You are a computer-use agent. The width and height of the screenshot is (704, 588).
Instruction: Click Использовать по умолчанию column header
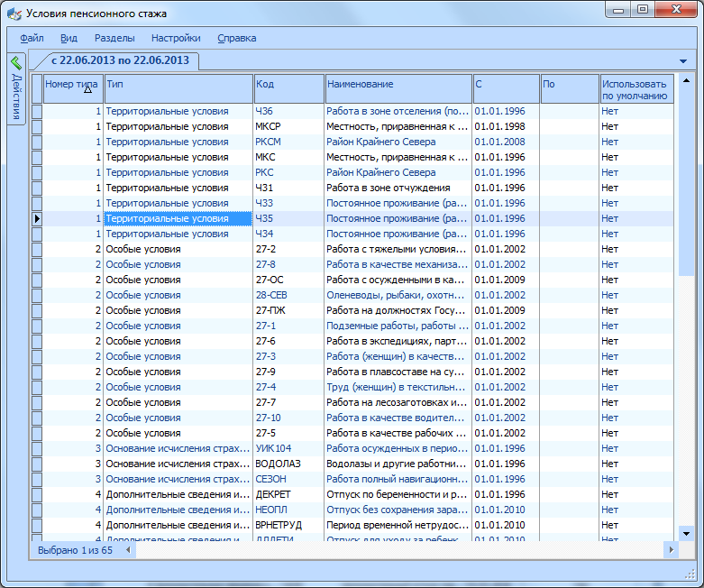(636, 89)
